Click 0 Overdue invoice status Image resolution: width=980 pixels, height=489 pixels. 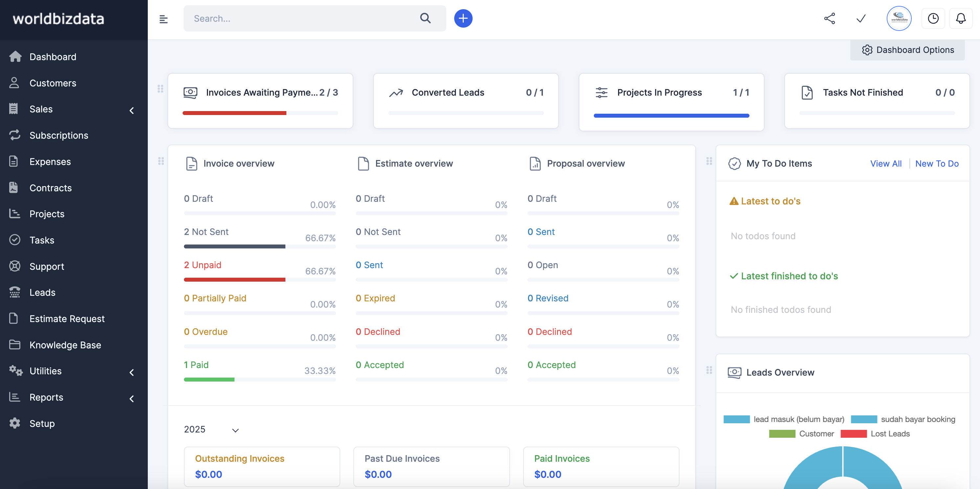[206, 332]
